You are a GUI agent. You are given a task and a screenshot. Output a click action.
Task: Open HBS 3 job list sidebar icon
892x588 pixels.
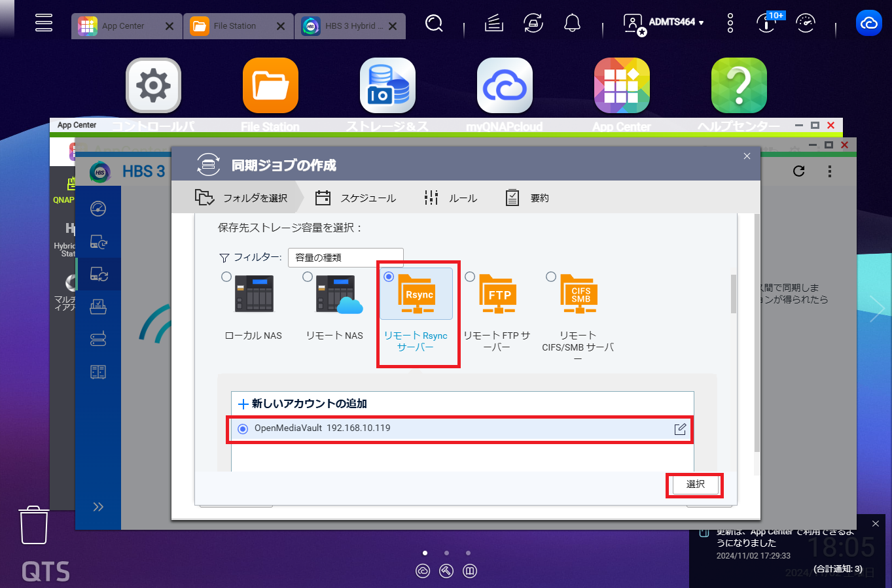click(98, 307)
